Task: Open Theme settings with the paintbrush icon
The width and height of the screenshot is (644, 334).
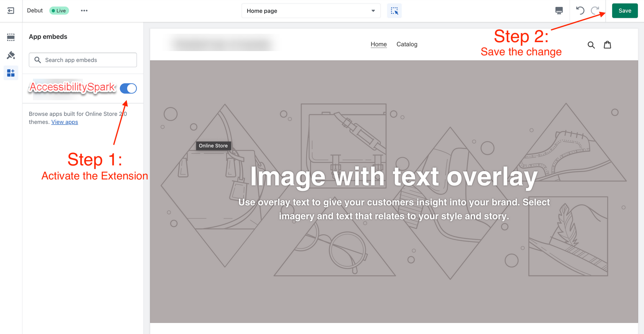Action: 11,55
